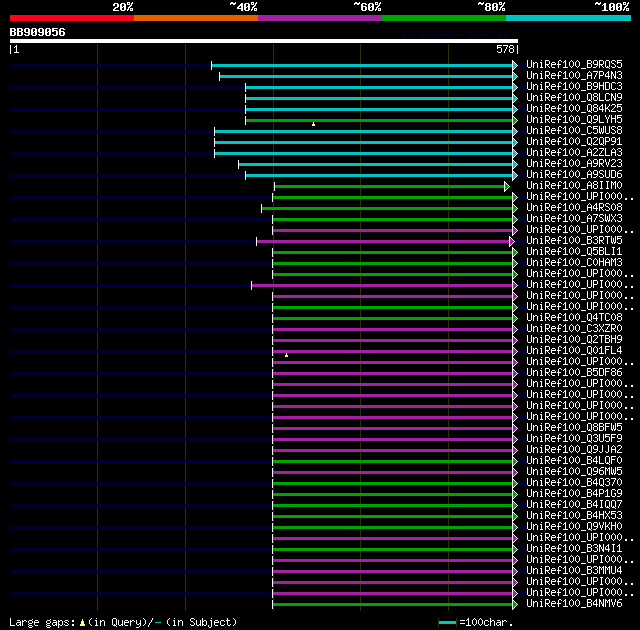Click the green alignment bar for UniRef100_Q9LYH5
This screenshot has width=640, height=630.
379,120
